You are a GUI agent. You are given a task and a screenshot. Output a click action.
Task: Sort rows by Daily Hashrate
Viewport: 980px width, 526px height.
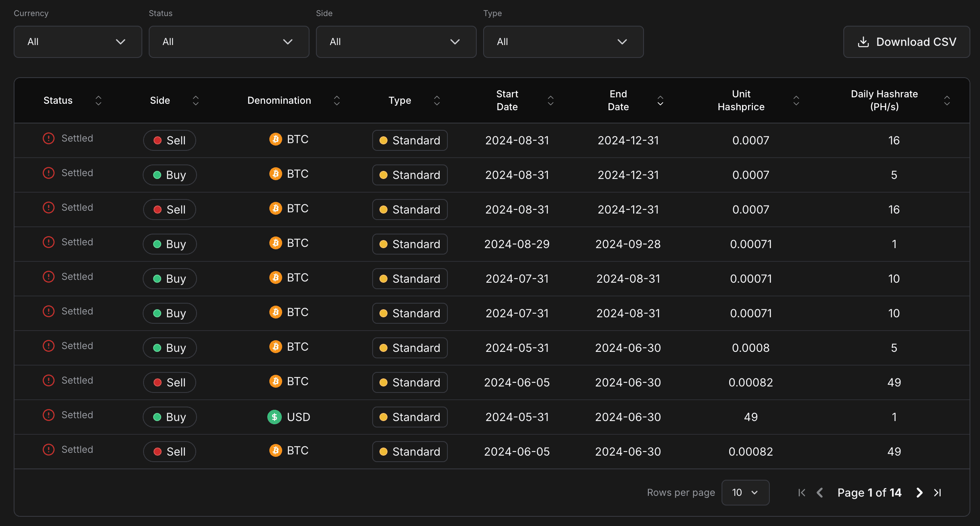(x=947, y=100)
